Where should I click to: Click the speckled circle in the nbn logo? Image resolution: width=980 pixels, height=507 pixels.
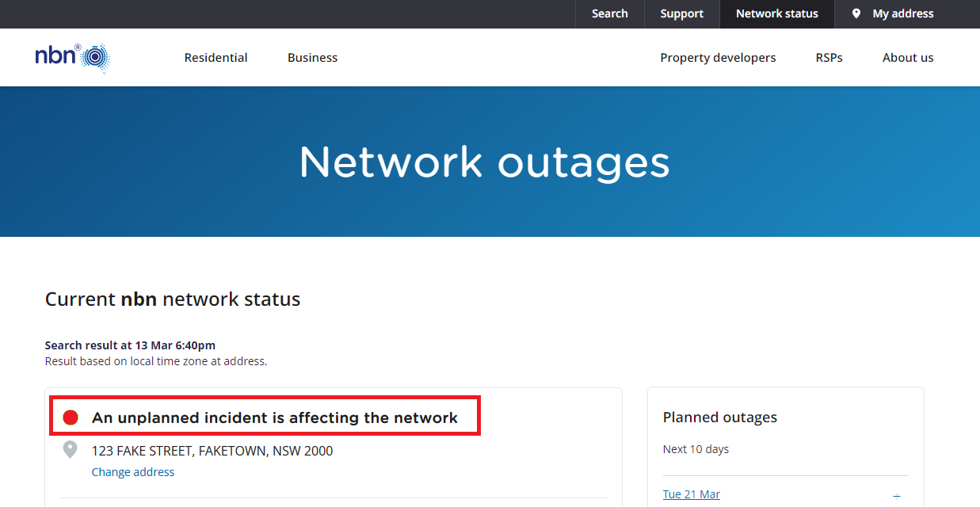97,56
